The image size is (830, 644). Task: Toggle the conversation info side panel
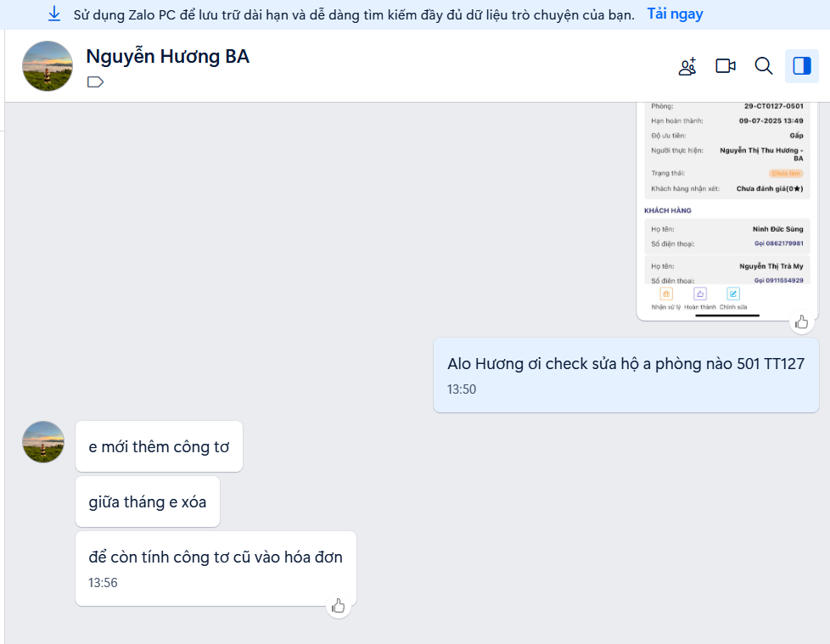pos(801,66)
